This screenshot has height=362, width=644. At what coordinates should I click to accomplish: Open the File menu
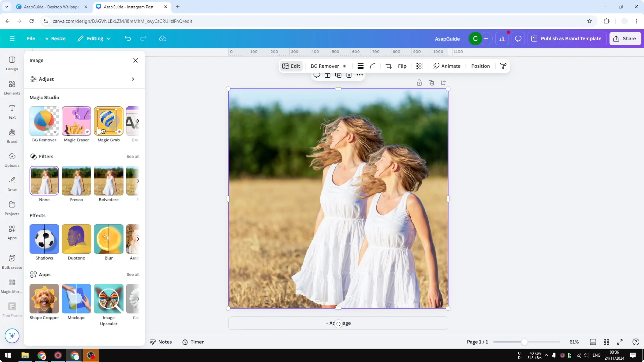click(31, 38)
